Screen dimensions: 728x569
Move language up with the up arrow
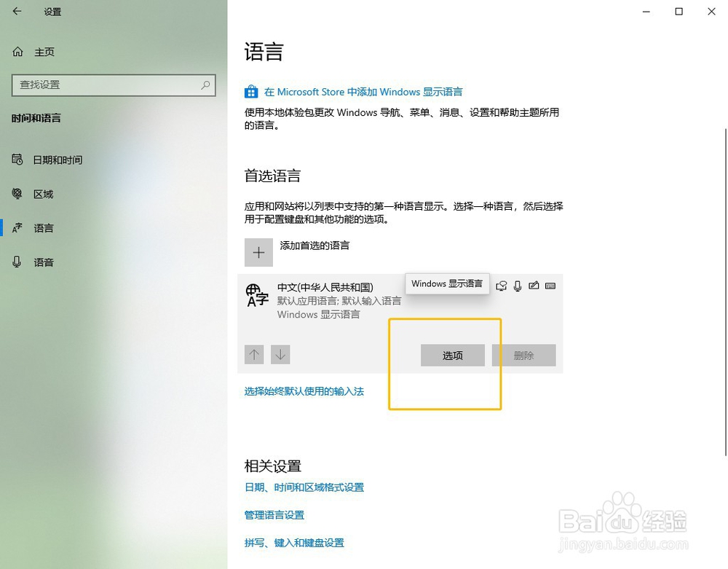(x=254, y=355)
